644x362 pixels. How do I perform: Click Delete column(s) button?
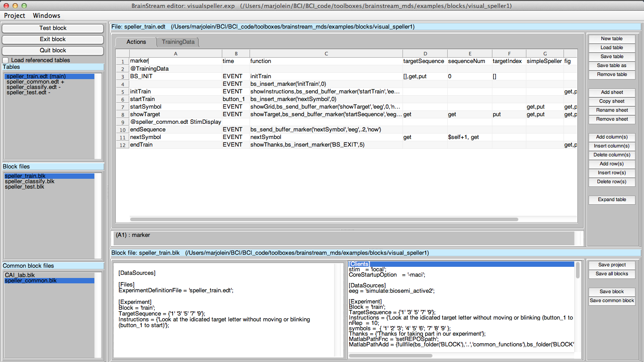pos(612,155)
